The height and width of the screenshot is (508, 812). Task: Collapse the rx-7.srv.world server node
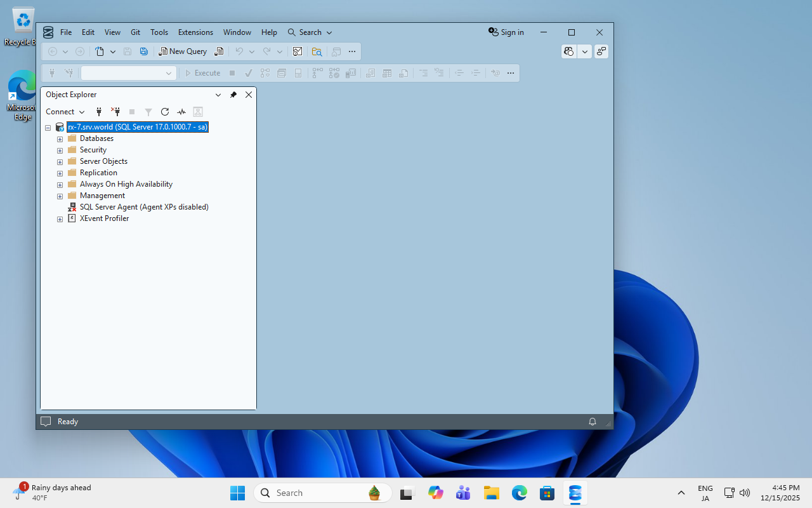click(x=48, y=128)
